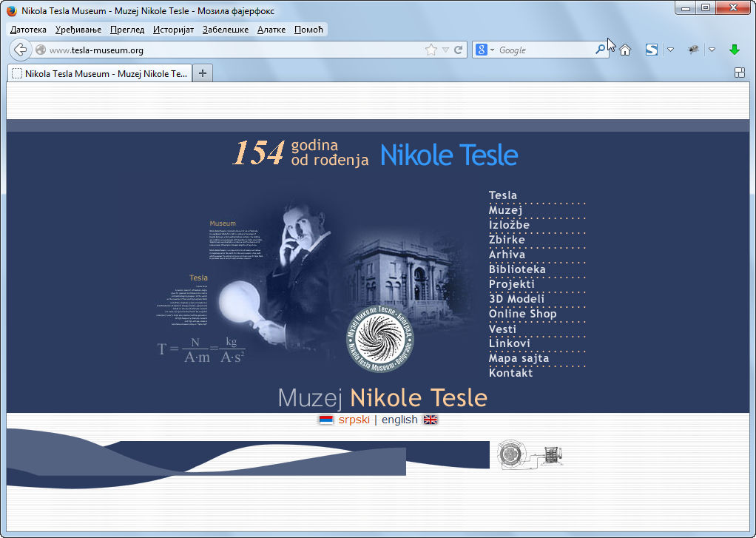Open the Arhiva link
The height and width of the screenshot is (538, 756).
(x=507, y=255)
